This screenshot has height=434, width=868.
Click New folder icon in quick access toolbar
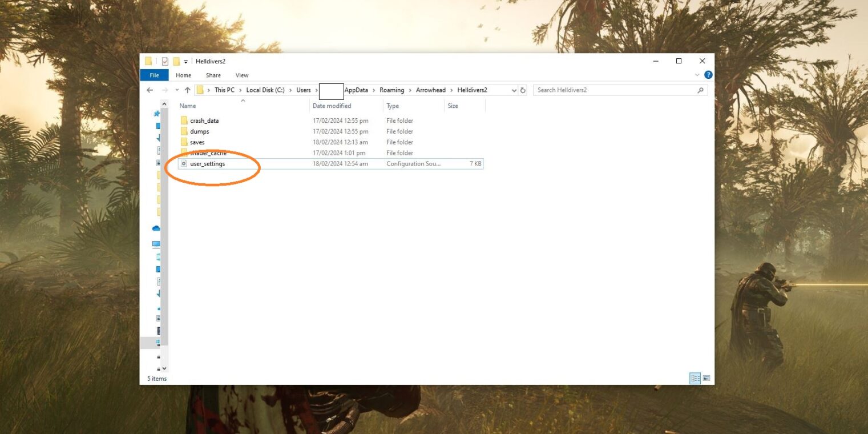click(176, 61)
